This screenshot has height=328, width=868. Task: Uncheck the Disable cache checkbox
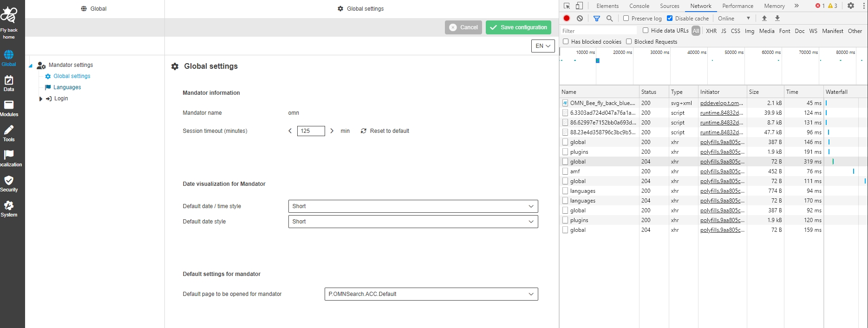tap(670, 19)
